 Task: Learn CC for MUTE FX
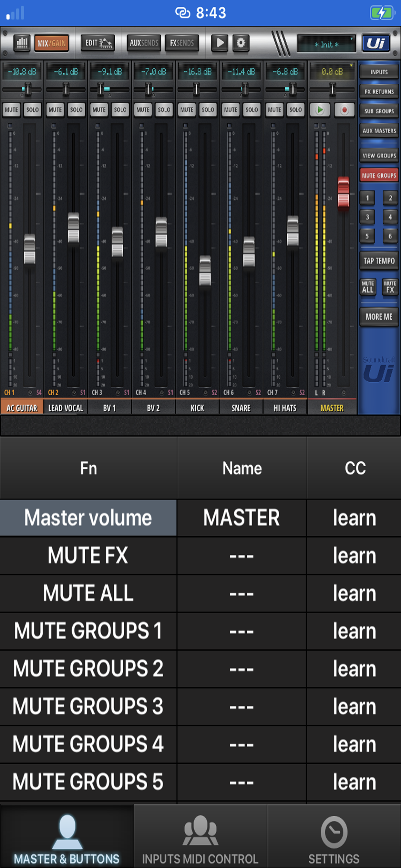(x=354, y=556)
